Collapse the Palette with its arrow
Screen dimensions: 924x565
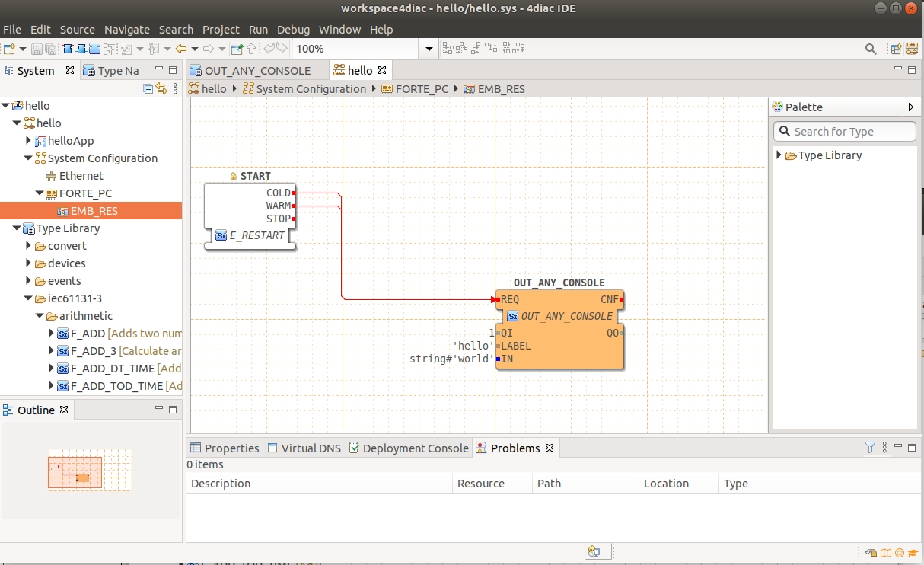tap(910, 107)
